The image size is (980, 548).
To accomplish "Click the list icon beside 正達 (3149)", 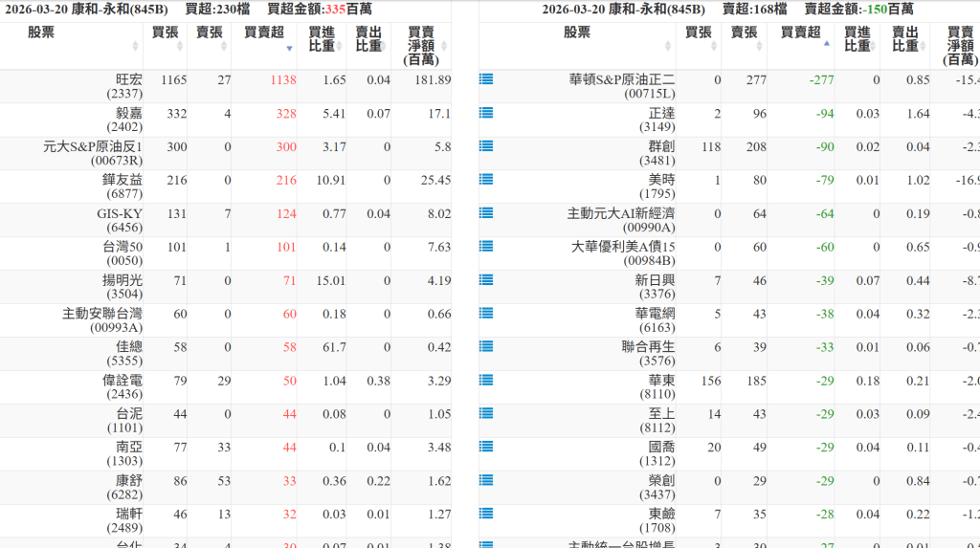I will tap(486, 113).
